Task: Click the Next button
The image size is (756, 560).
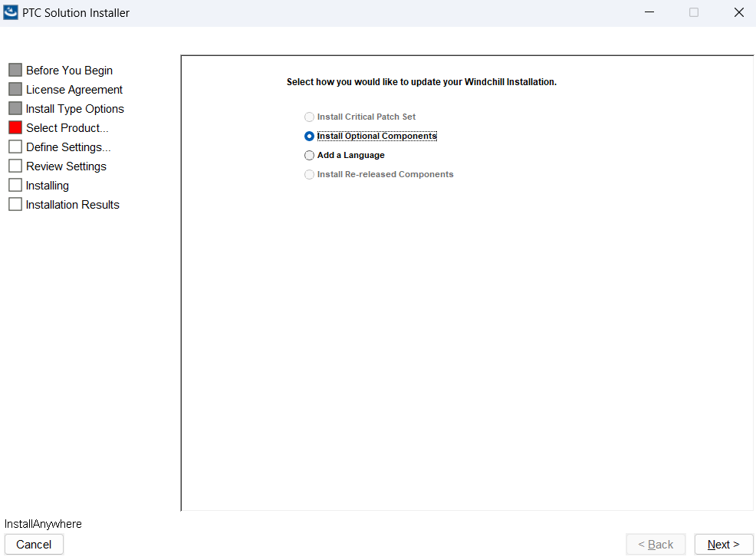Action: click(723, 545)
